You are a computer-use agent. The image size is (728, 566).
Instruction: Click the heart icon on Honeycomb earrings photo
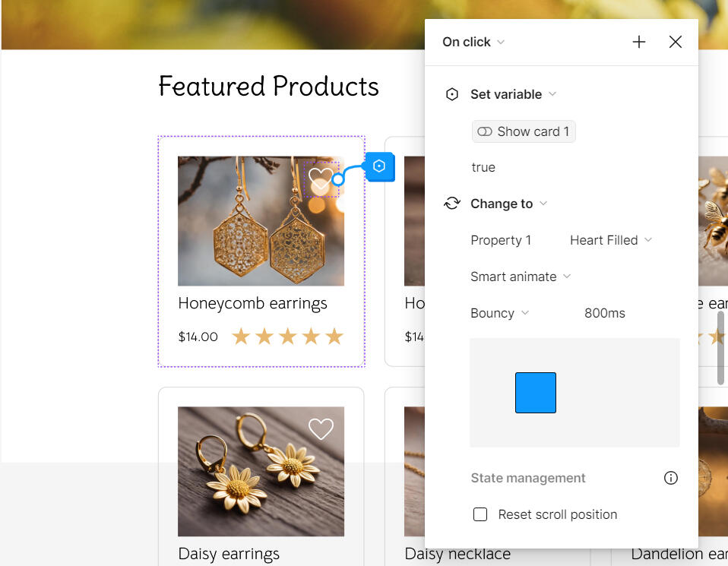(321, 179)
